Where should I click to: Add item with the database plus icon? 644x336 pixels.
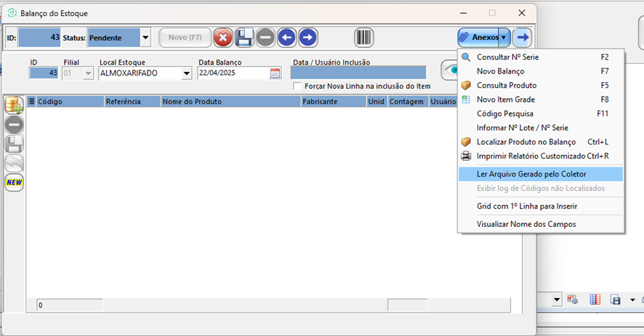point(14,105)
